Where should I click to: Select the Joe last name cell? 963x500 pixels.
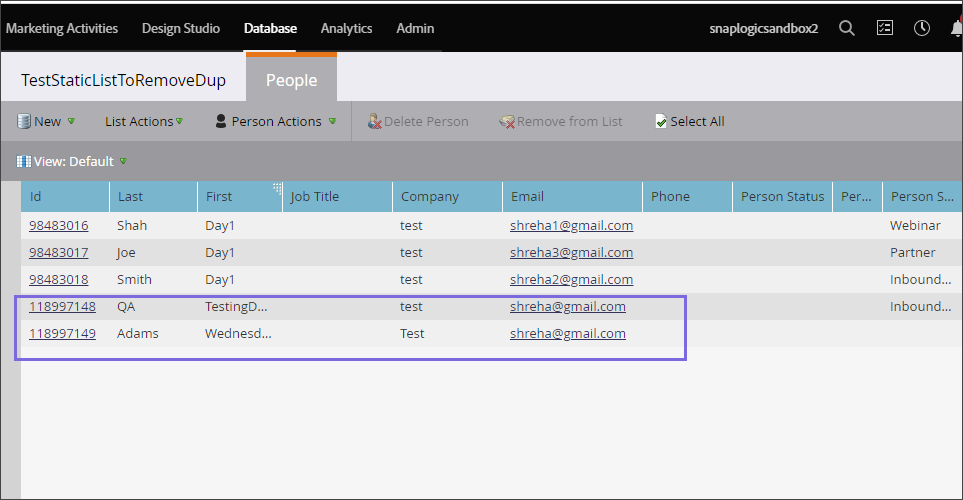126,252
